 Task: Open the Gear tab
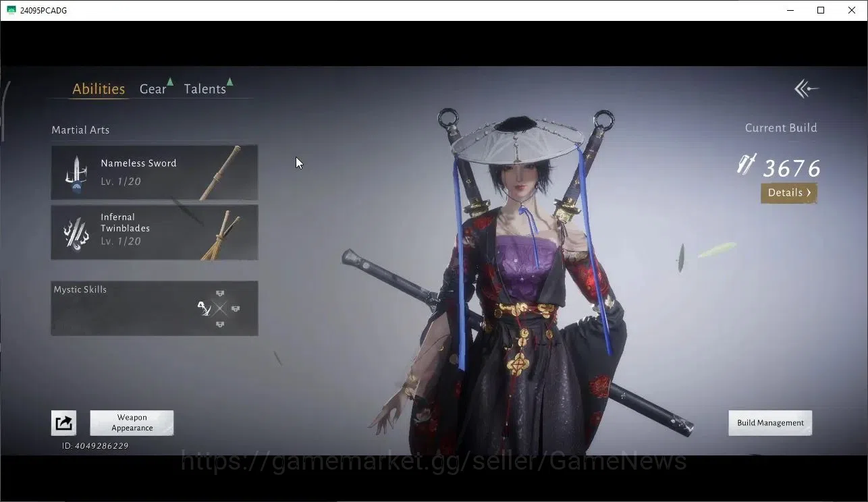click(153, 89)
